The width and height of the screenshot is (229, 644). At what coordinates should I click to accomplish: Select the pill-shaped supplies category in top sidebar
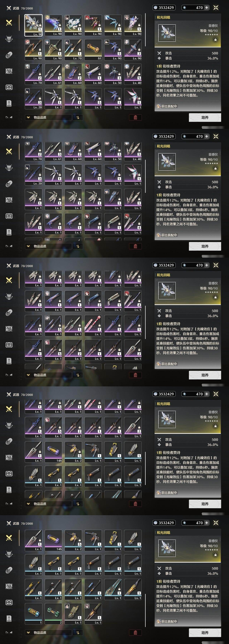(x=9, y=55)
